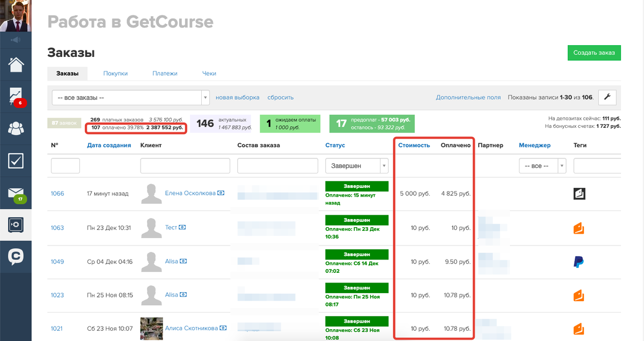Open the tasks checkmark sidebar icon
This screenshot has height=341, width=644.
pyautogui.click(x=16, y=161)
